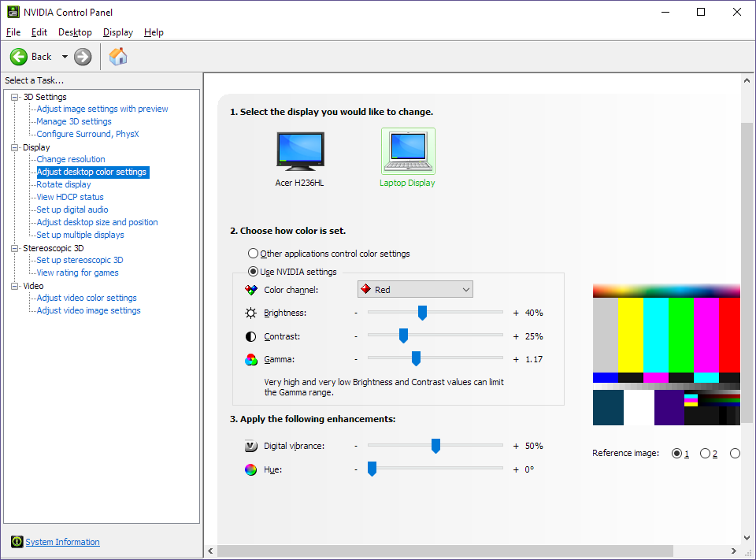
Task: Open the Color channel dropdown
Action: [415, 289]
